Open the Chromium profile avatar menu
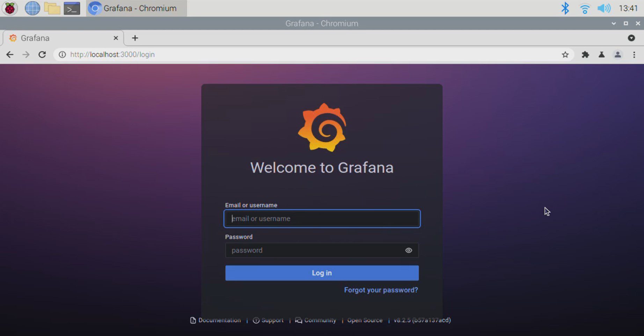 (618, 54)
